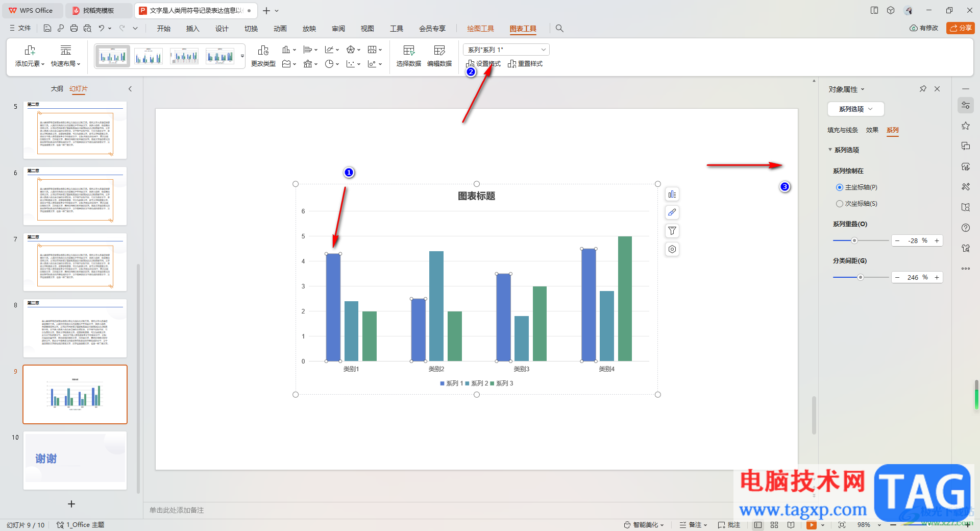This screenshot has width=980, height=531.
Task: Decrease gap width with minus stepper
Action: [x=897, y=277]
